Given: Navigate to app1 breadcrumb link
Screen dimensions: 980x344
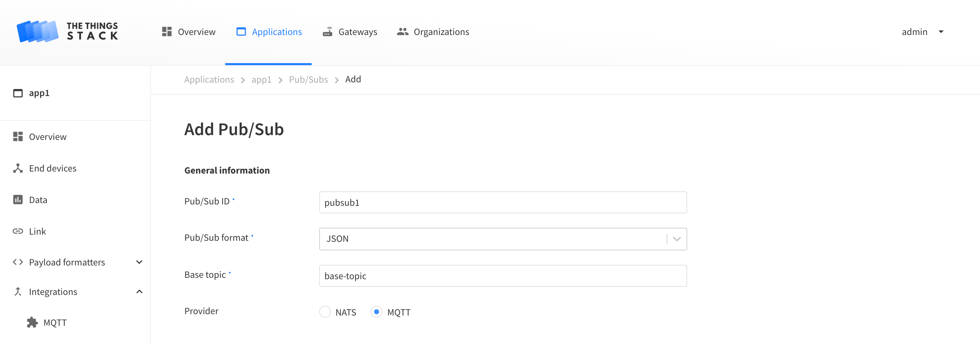Looking at the screenshot, I should (x=261, y=80).
